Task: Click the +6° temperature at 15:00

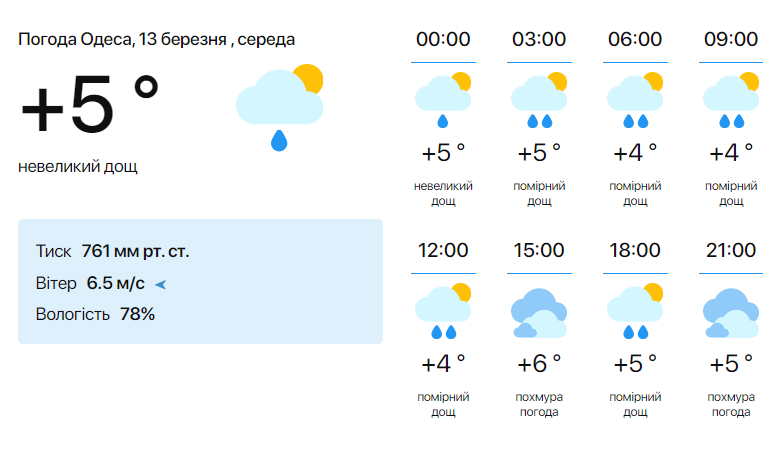Action: 539,363
